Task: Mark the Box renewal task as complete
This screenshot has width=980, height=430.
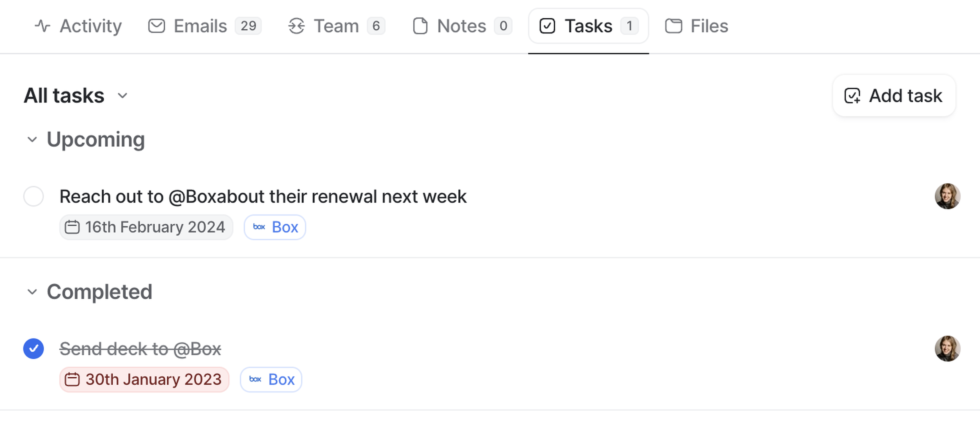Action: (x=33, y=196)
